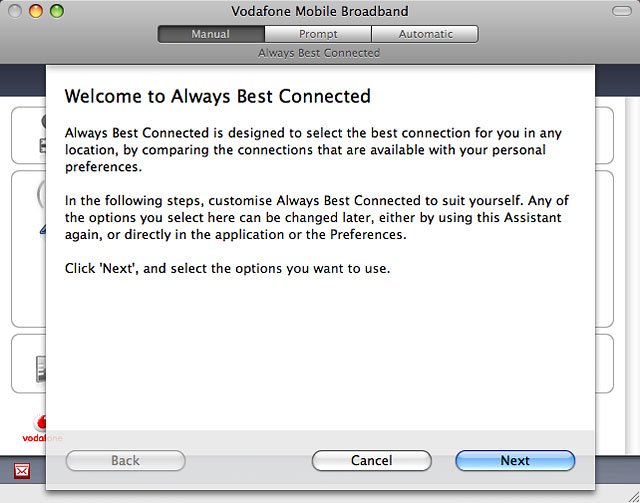This screenshot has height=503, width=640.
Task: Choose the Automatic connection mode
Action: coord(424,34)
